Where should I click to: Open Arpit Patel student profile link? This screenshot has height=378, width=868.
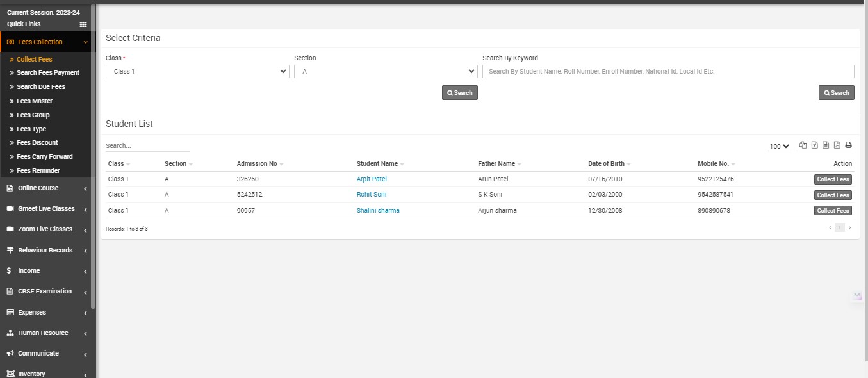[x=372, y=179]
